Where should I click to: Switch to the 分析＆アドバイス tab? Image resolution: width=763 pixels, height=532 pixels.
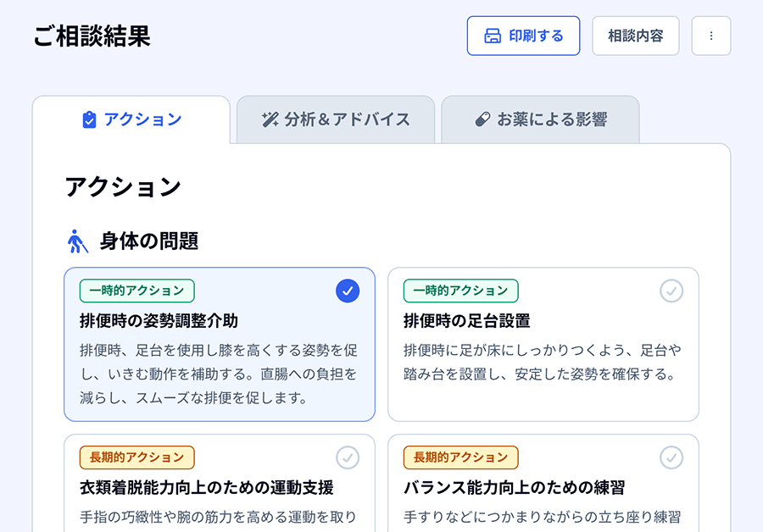coord(336,119)
